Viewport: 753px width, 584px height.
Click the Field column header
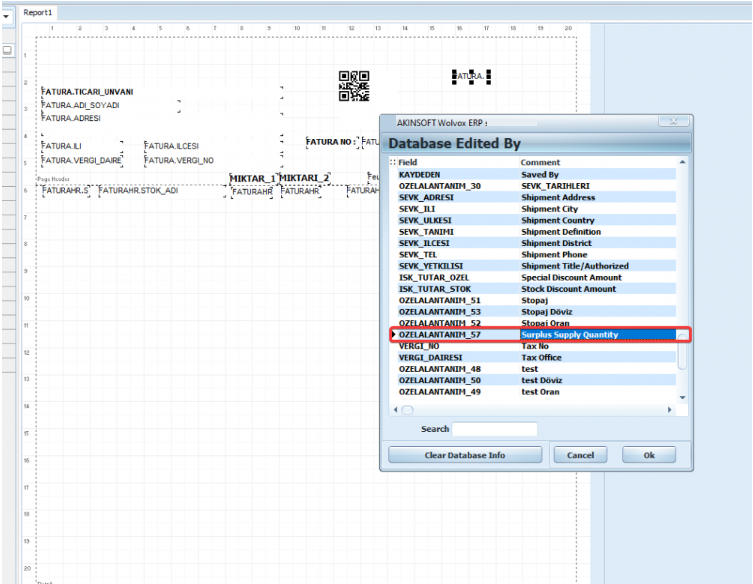click(x=408, y=162)
